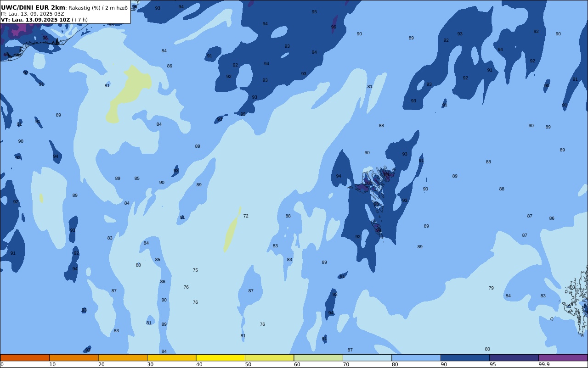Select the 95–99.9 indigo legend swatch
Viewport: 588px width, 368px height.
tap(514, 357)
